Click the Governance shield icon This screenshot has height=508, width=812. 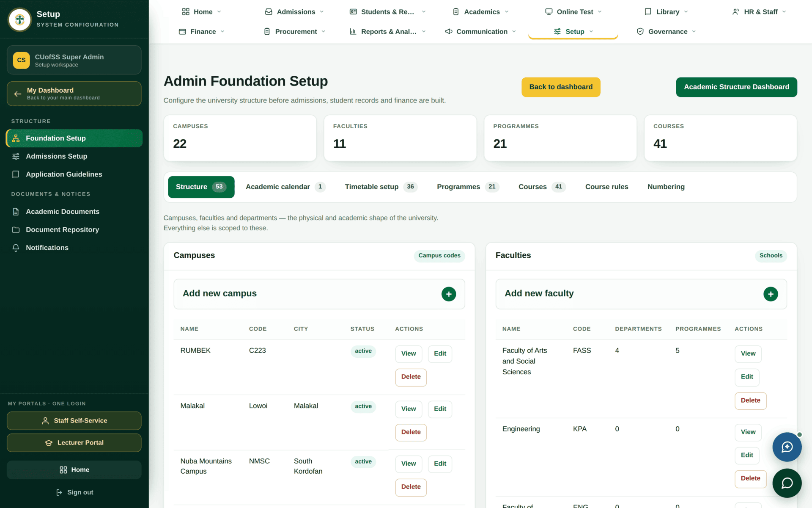click(x=640, y=32)
